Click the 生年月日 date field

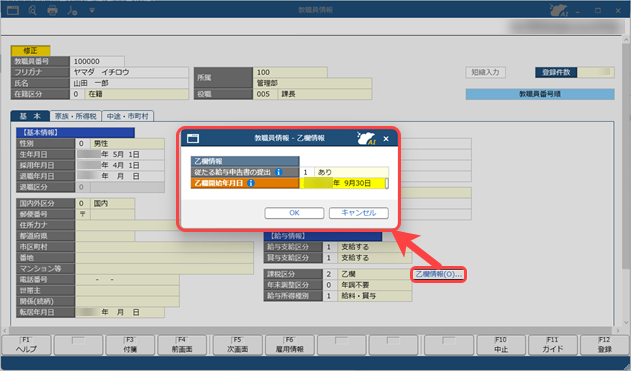tap(120, 154)
